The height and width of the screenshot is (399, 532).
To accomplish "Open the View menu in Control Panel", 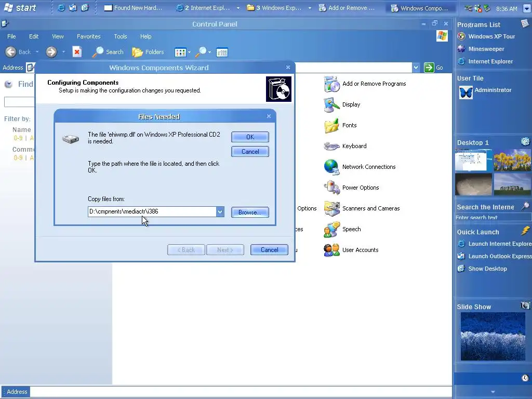I will click(x=58, y=36).
